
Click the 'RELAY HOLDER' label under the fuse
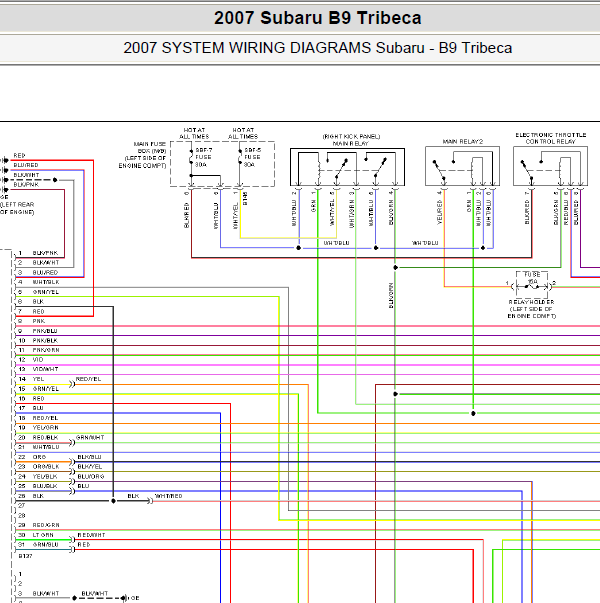tap(532, 302)
